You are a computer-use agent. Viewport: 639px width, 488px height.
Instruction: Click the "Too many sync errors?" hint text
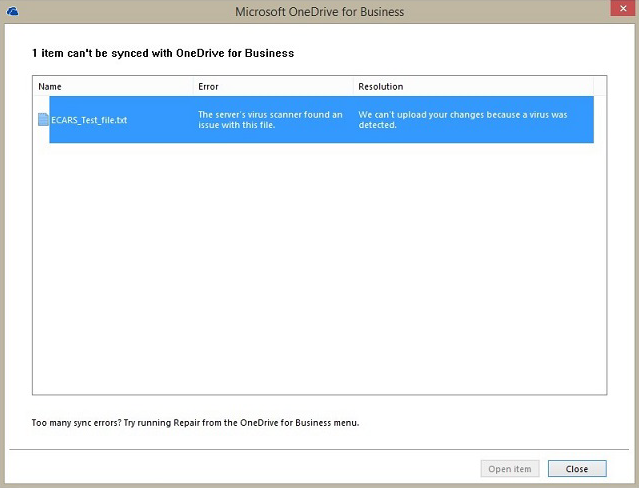pos(195,423)
